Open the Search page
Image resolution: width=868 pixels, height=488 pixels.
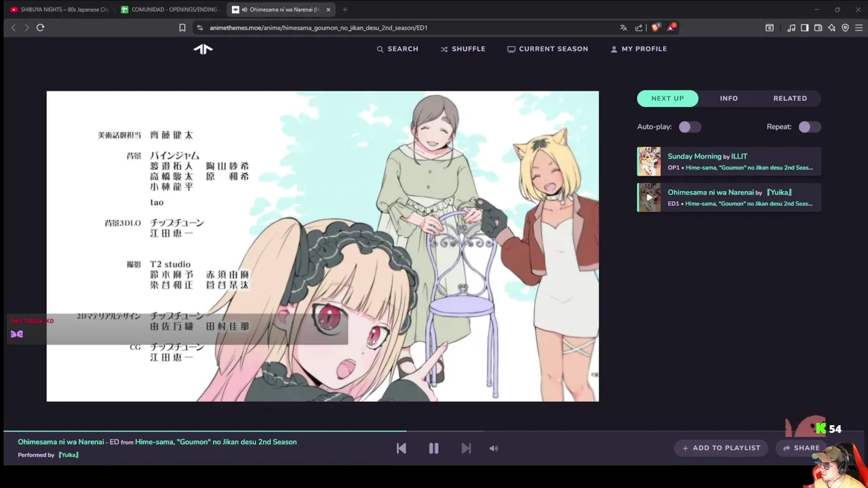click(x=397, y=49)
